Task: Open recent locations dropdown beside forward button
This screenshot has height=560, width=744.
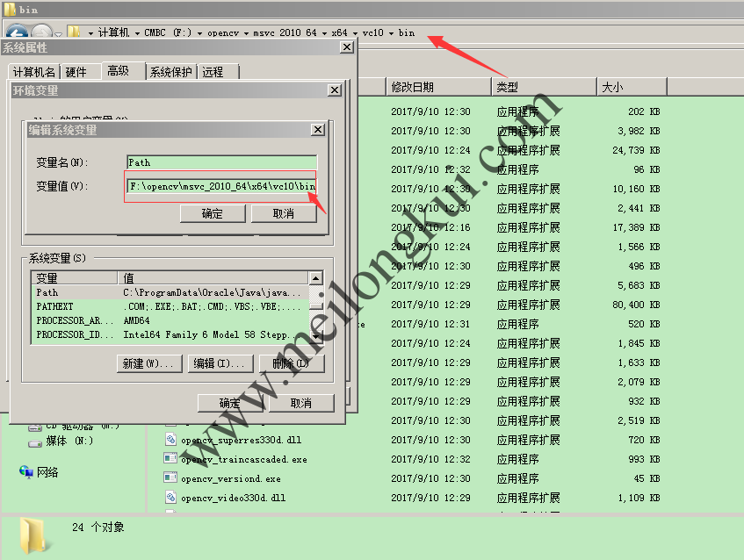Action: (x=58, y=33)
